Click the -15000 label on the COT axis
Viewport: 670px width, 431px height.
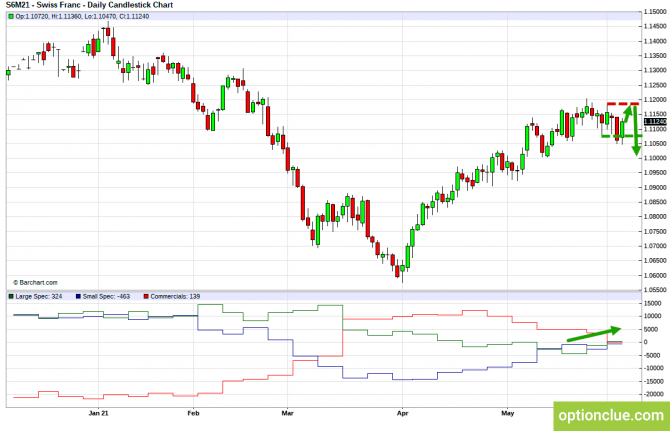pyautogui.click(x=653, y=381)
